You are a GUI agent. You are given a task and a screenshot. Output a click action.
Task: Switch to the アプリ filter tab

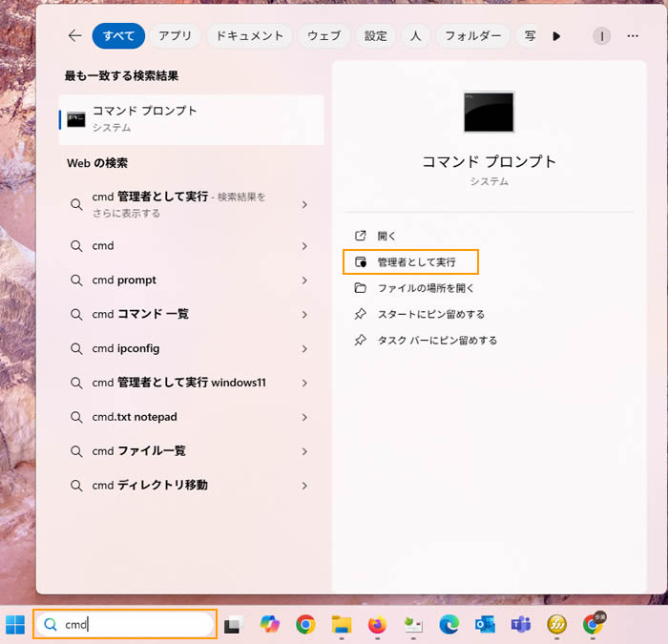[175, 36]
